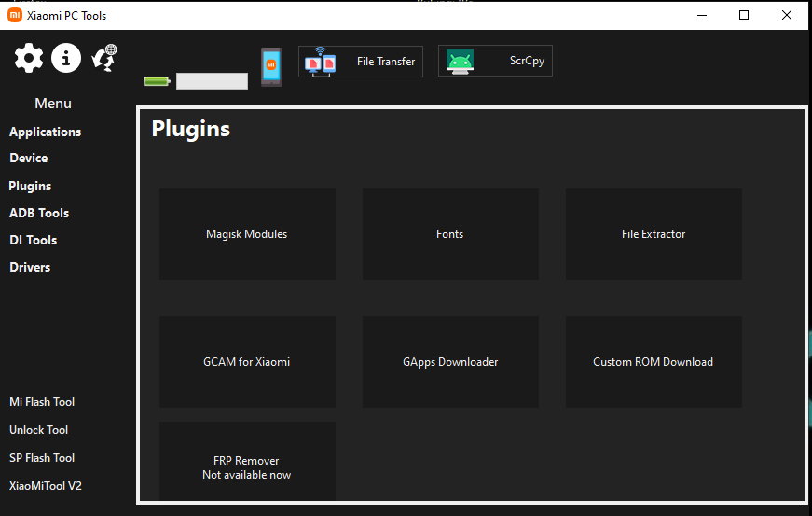Launch SP Flash Tool
The image size is (812, 516).
point(42,458)
